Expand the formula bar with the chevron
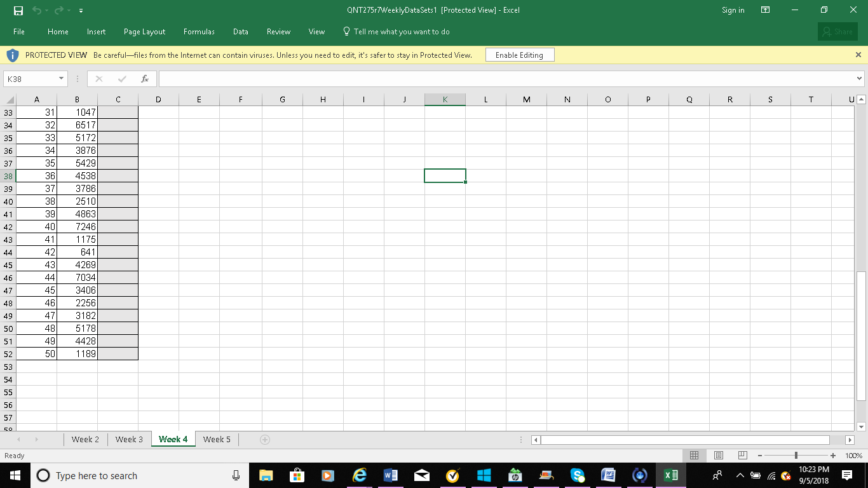The image size is (868, 488). [x=860, y=79]
